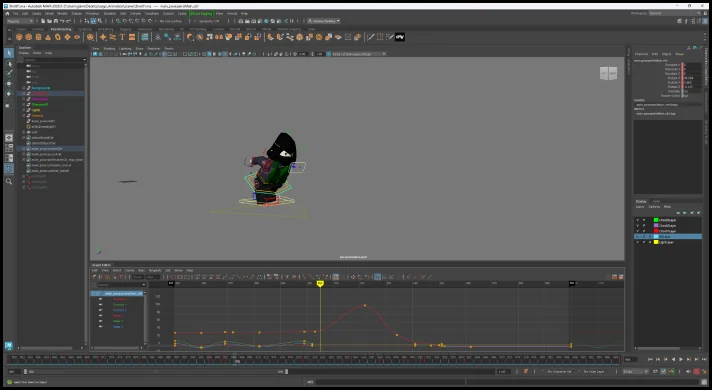Click the magnifier search icon in left sidebar
Screen dimensions: 712x390
coord(9,182)
